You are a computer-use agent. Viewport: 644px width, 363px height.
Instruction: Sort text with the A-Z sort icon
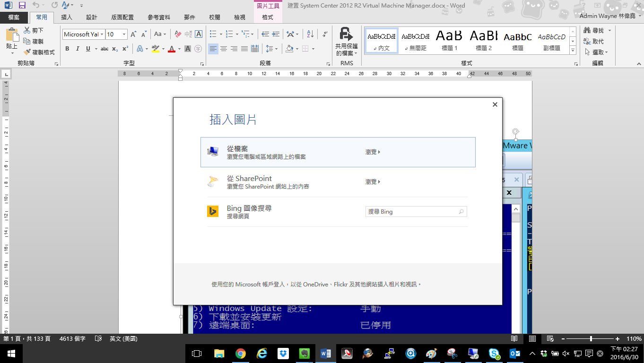point(310,34)
